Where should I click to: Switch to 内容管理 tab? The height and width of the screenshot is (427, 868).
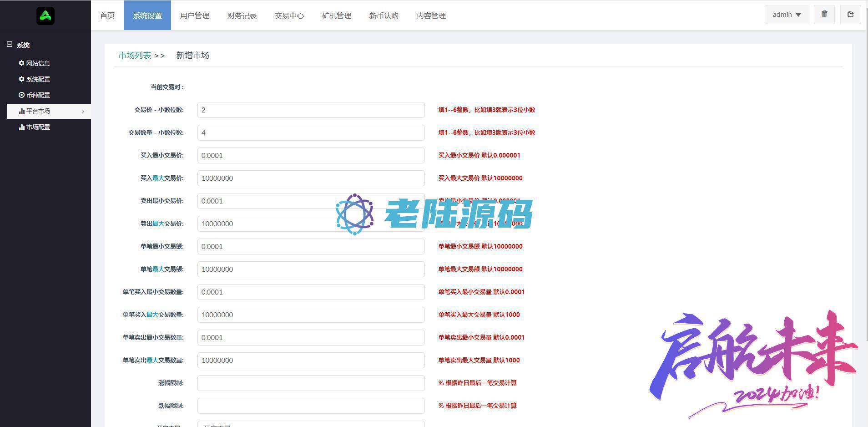click(x=431, y=15)
